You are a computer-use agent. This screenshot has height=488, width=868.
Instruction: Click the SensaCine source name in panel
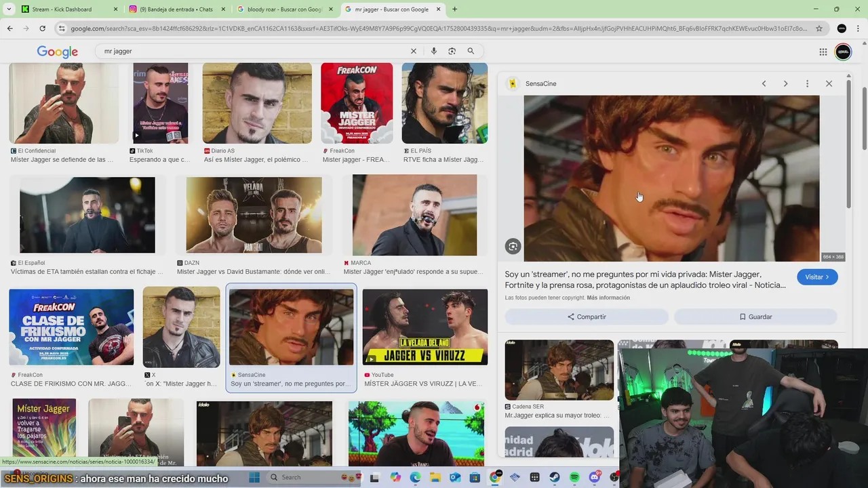540,83
